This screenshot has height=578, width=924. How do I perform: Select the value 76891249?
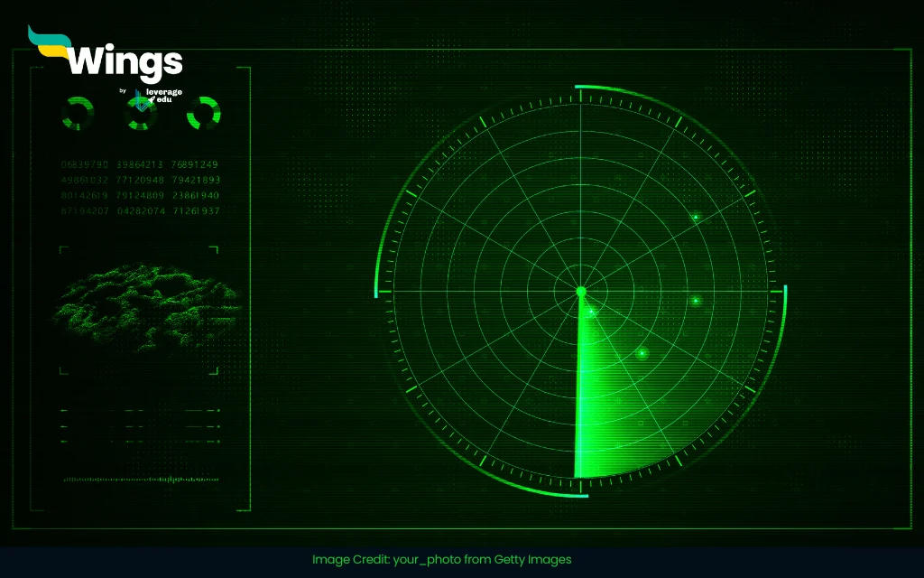coord(196,164)
